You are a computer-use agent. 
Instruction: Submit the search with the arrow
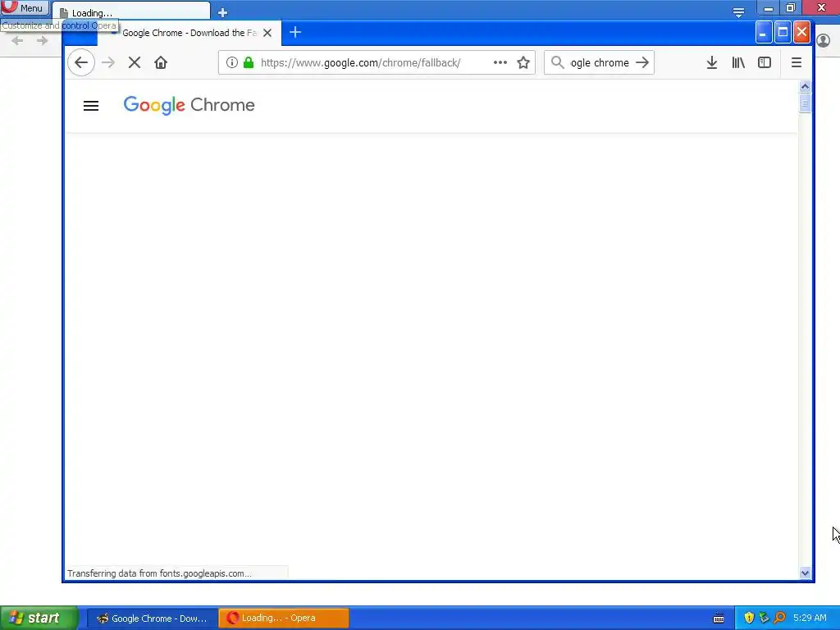642,62
